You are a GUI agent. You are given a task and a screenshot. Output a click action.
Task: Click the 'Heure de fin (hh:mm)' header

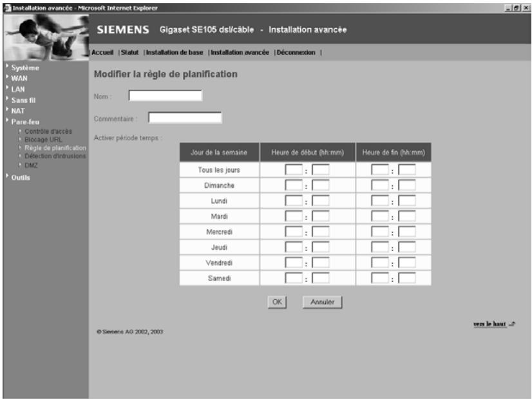394,153
